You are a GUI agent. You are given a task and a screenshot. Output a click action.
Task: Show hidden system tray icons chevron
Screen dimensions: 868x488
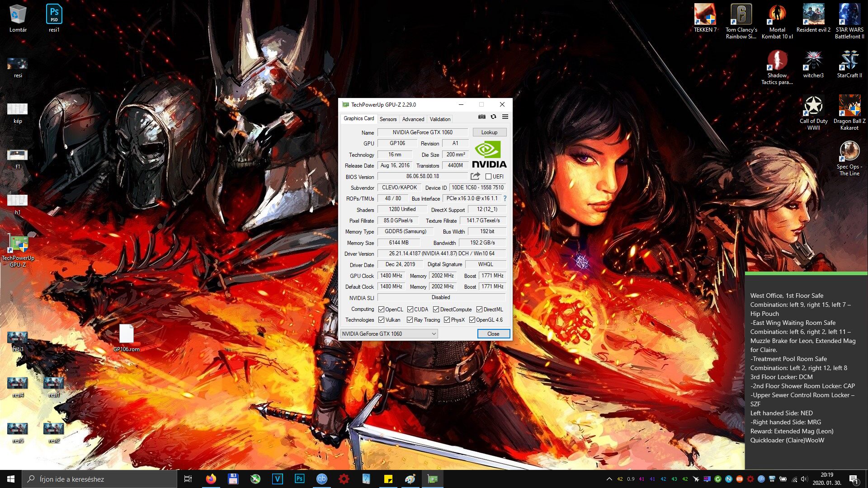point(609,479)
